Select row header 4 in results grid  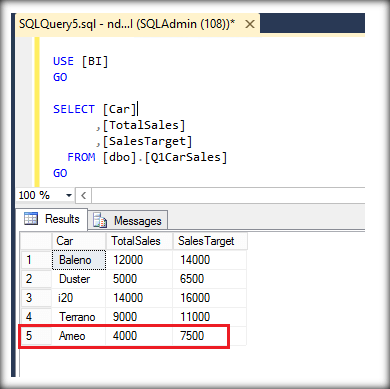[x=36, y=317]
